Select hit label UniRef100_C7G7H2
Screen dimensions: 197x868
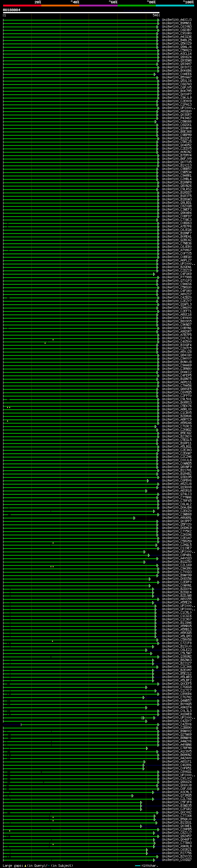(177, 697)
